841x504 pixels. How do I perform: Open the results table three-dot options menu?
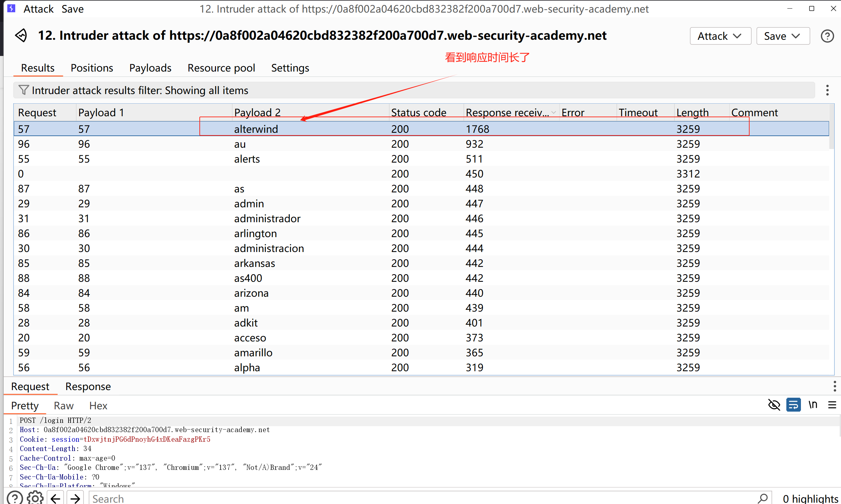coord(827,90)
